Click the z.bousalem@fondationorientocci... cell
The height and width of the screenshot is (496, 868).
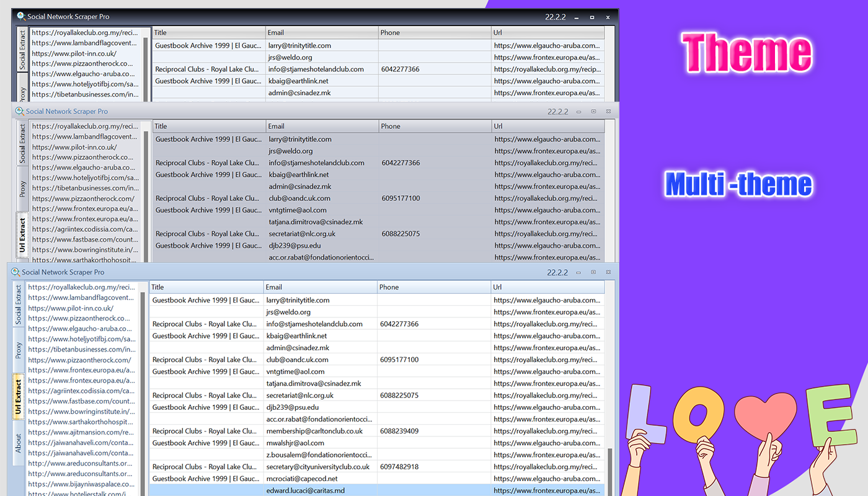point(320,455)
